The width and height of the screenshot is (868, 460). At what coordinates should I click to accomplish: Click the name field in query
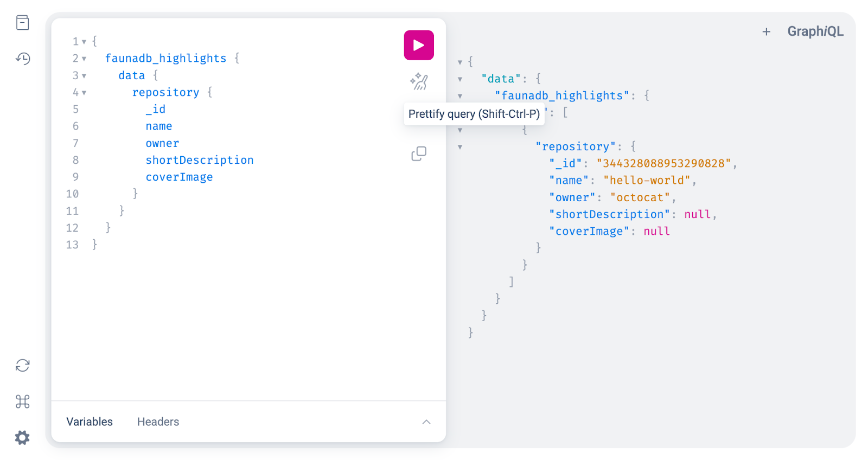tap(158, 126)
